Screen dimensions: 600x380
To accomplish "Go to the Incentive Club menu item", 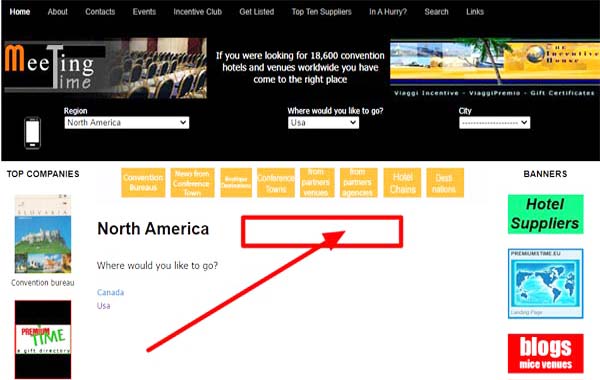I will point(197,12).
